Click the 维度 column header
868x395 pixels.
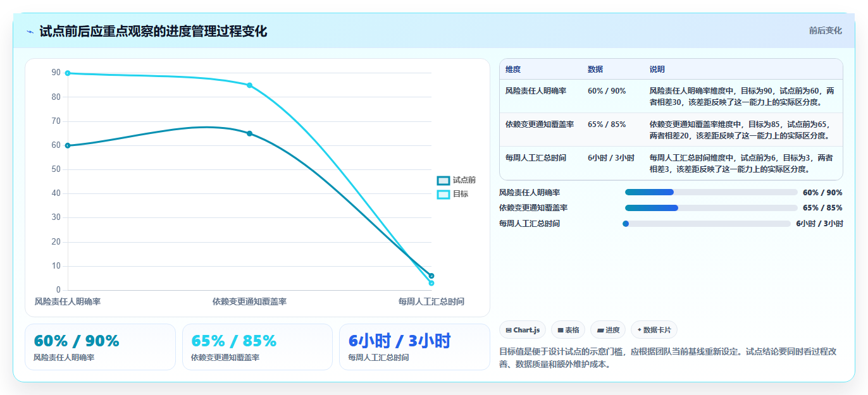513,70
